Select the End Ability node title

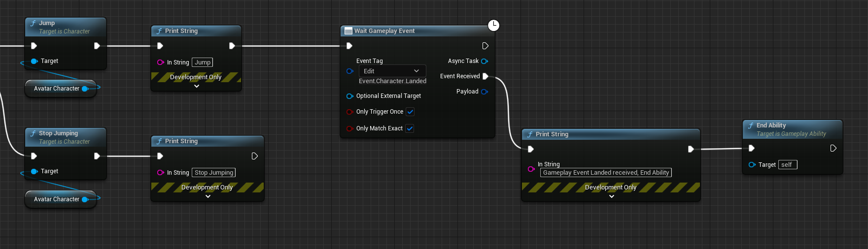click(x=771, y=125)
